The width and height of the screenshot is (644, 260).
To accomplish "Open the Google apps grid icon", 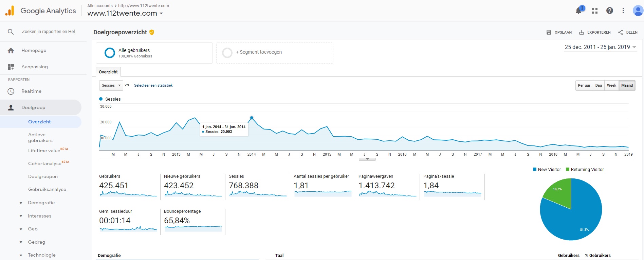I will (595, 11).
